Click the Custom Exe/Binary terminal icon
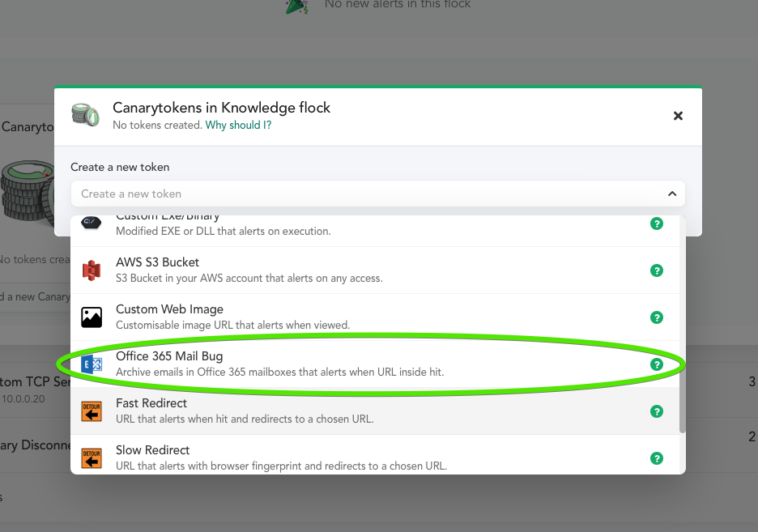The image size is (758, 532). (x=91, y=223)
